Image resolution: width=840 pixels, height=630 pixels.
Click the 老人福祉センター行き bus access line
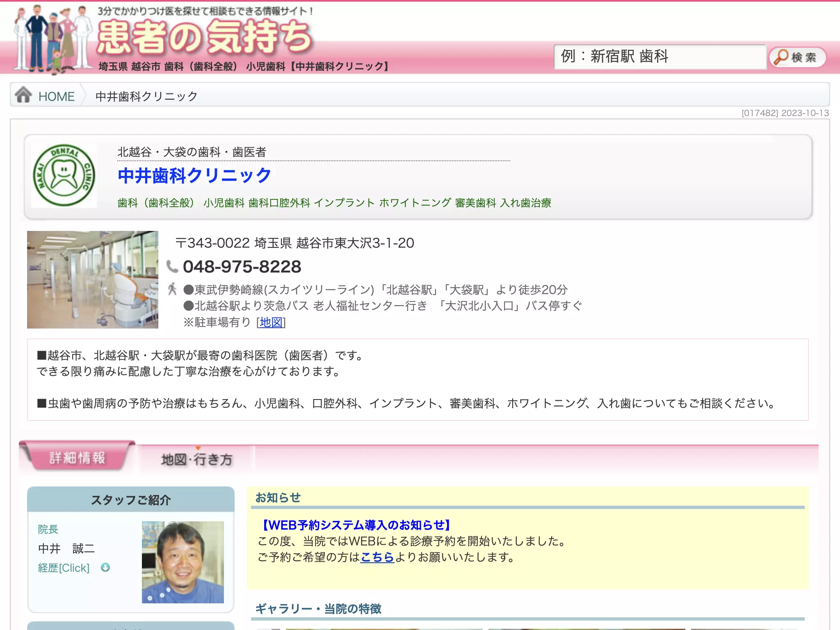pos(382,306)
